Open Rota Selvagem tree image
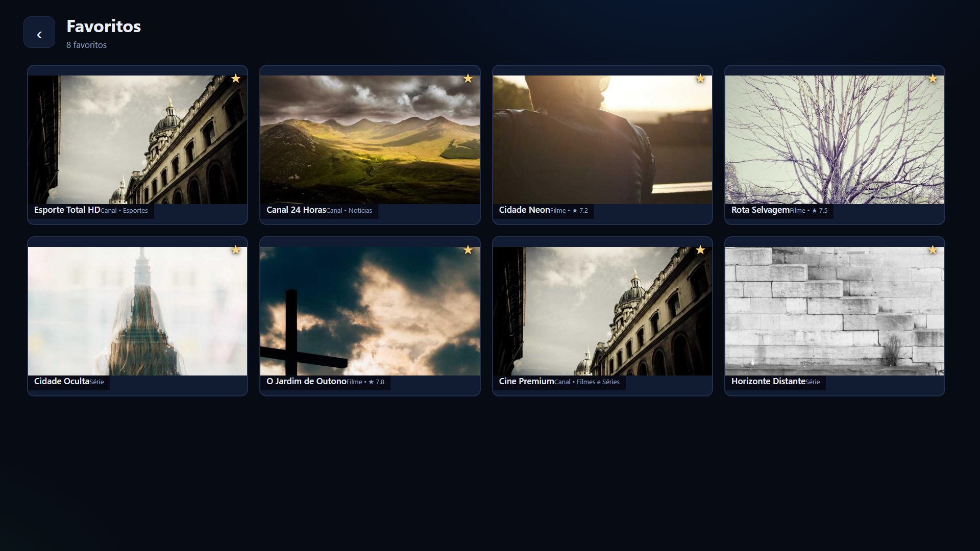The height and width of the screenshot is (551, 980). point(835,140)
